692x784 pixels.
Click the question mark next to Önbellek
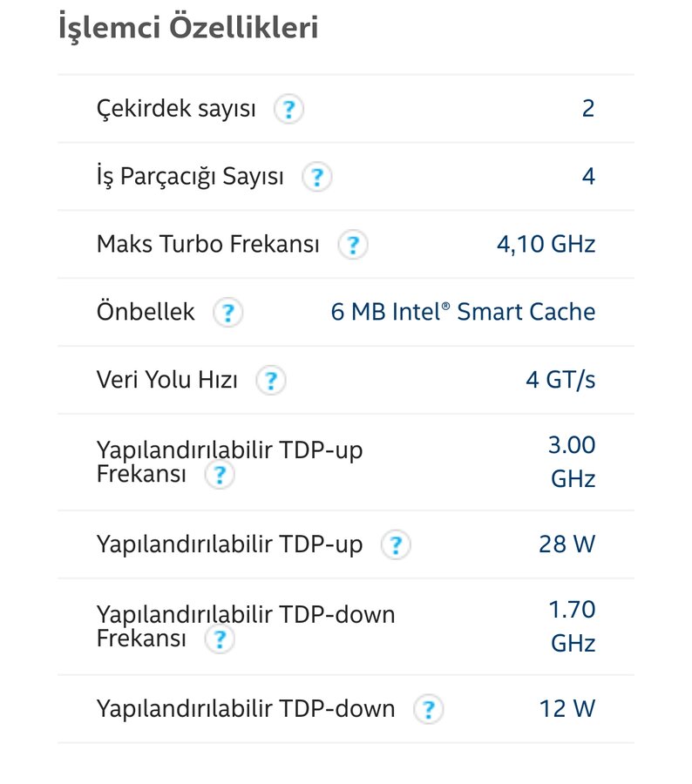coord(227,314)
